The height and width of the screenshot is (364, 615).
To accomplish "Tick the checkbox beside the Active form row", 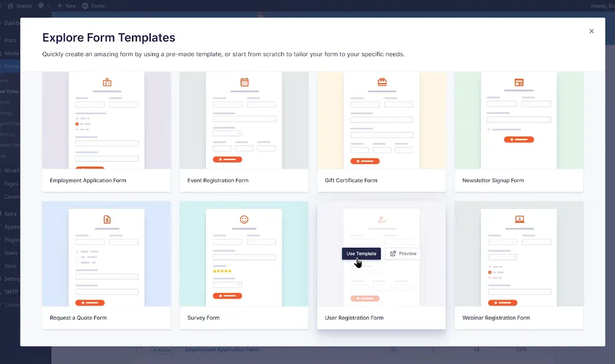I will (139, 350).
